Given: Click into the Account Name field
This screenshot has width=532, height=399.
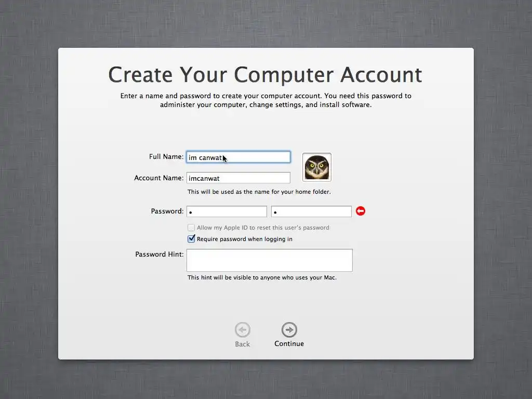Looking at the screenshot, I should click(x=238, y=178).
